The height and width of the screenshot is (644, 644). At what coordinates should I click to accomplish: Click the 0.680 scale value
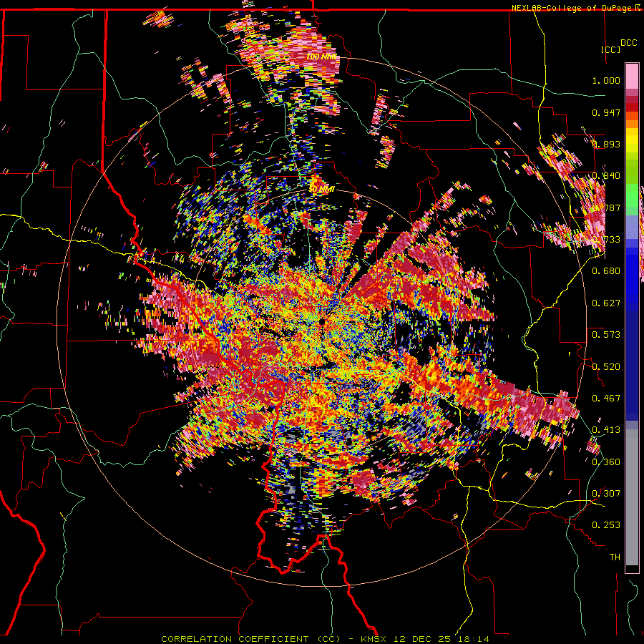tap(606, 271)
